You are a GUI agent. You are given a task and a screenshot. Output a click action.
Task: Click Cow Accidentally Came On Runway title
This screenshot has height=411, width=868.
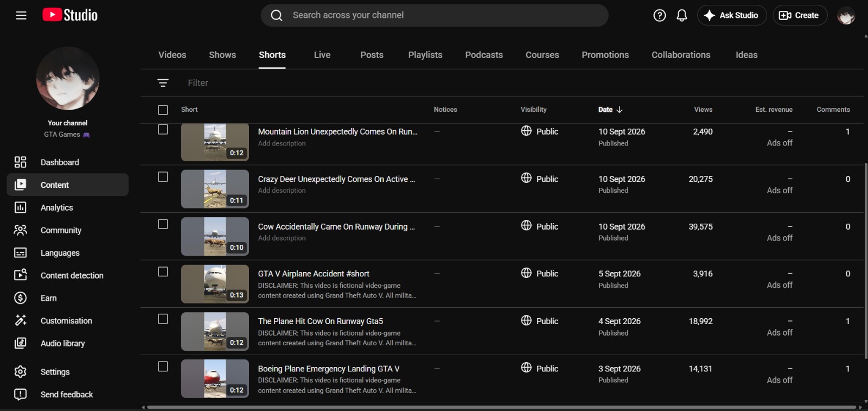pos(336,226)
